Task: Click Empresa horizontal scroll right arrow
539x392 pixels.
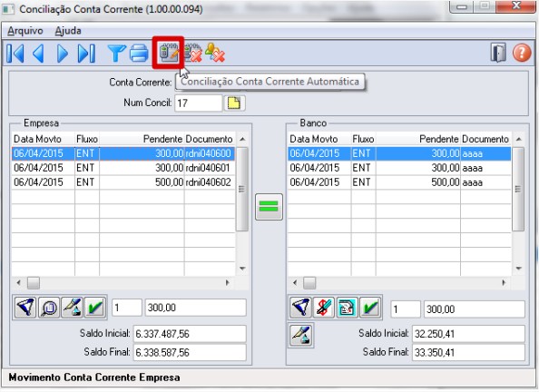Action: (x=227, y=282)
